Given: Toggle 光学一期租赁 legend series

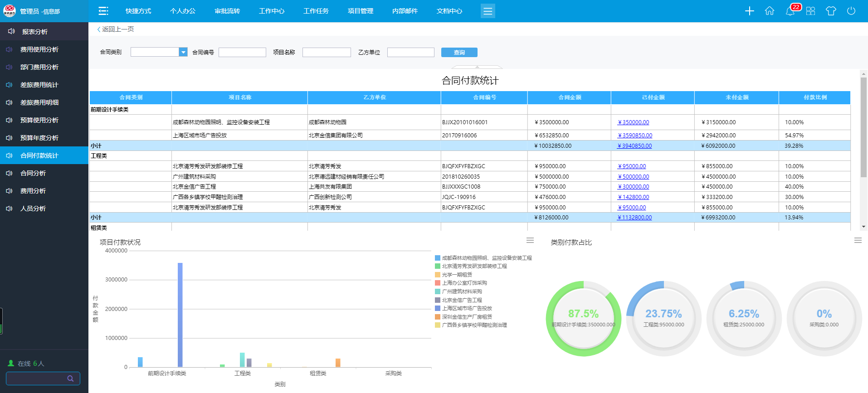Looking at the screenshot, I should pos(457,275).
